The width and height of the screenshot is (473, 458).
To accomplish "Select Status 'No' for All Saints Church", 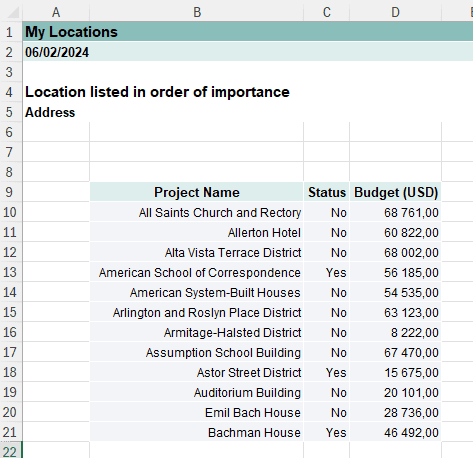I will point(327,212).
